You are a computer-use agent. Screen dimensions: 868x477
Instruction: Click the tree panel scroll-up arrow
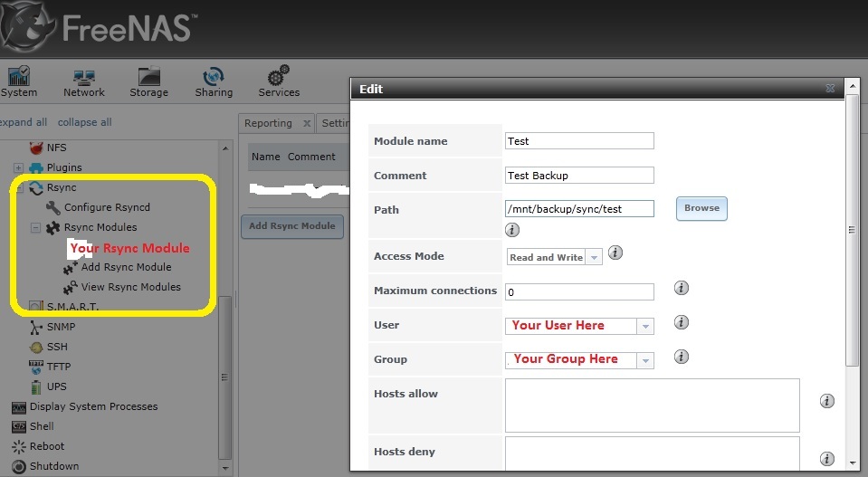pos(225,148)
